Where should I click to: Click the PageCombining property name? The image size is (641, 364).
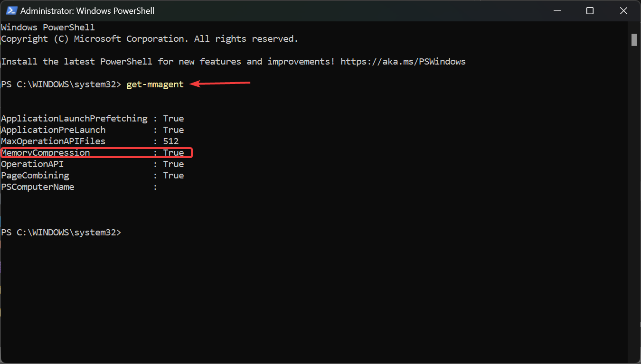[x=35, y=175]
